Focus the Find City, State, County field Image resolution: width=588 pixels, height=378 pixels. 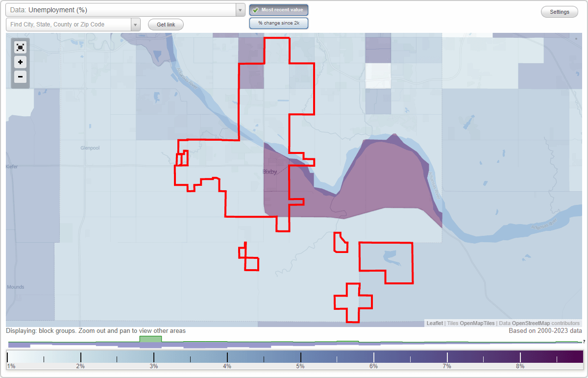(68, 25)
